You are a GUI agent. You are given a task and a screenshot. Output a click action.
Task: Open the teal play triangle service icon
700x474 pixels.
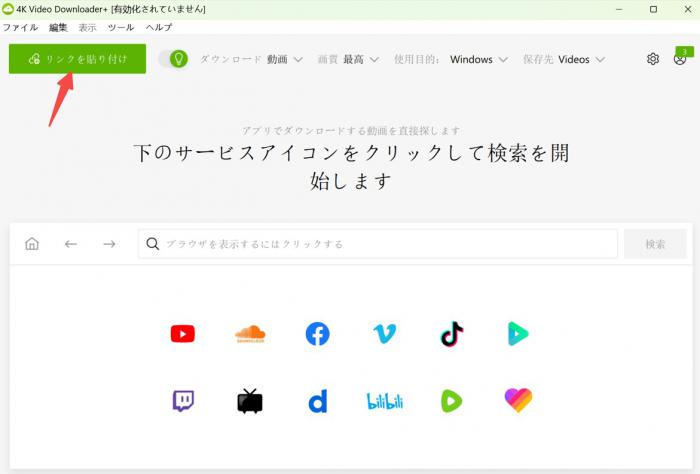pyautogui.click(x=518, y=334)
